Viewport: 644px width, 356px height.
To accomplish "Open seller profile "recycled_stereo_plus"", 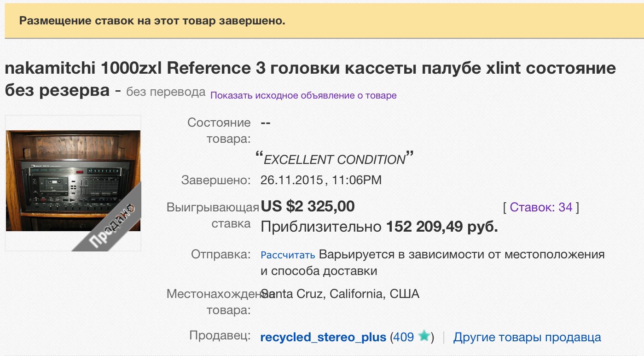I will coord(323,337).
